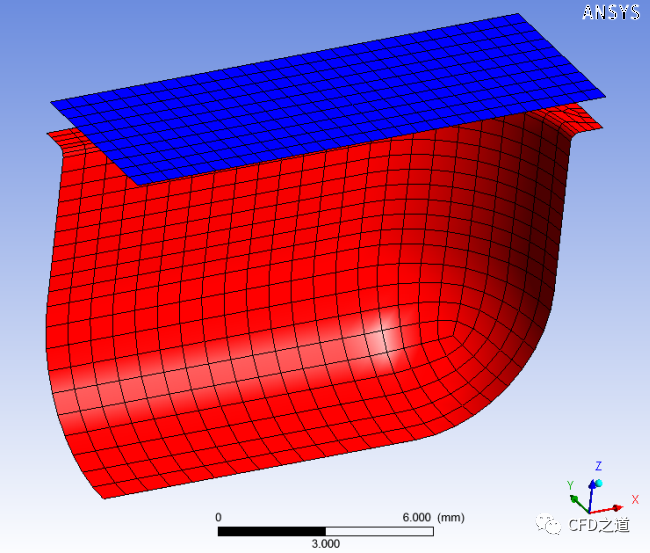Click the blue Z axis of the triad

592,497
